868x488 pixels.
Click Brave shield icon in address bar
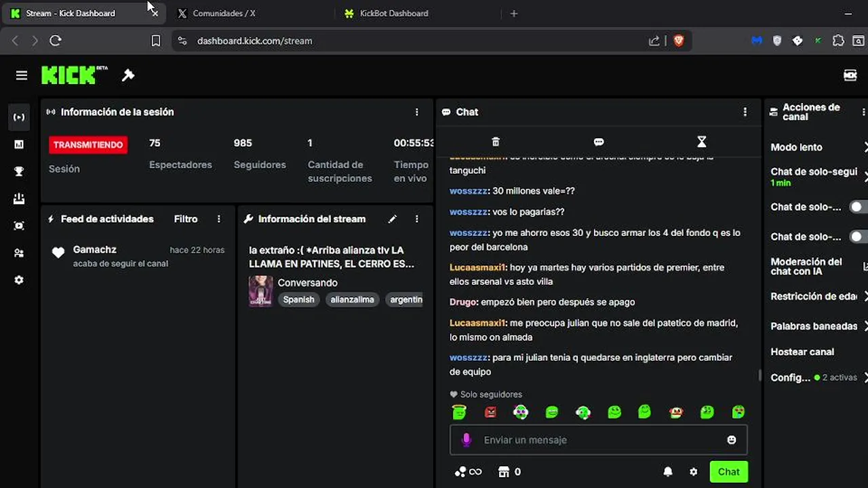[x=679, y=41]
